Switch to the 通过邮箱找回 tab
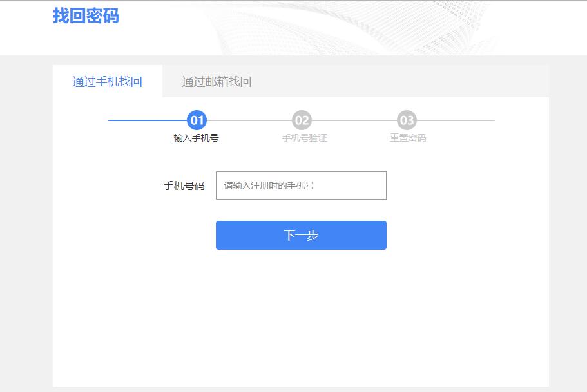Screen dimensions: 587x392 [217, 82]
